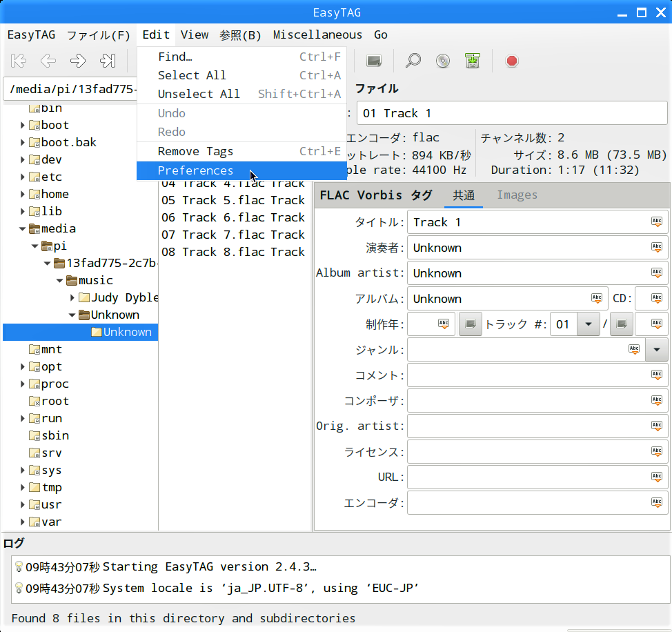672x632 pixels.
Task: Click the green download-to-drawer toolbar icon
Action: [x=473, y=61]
